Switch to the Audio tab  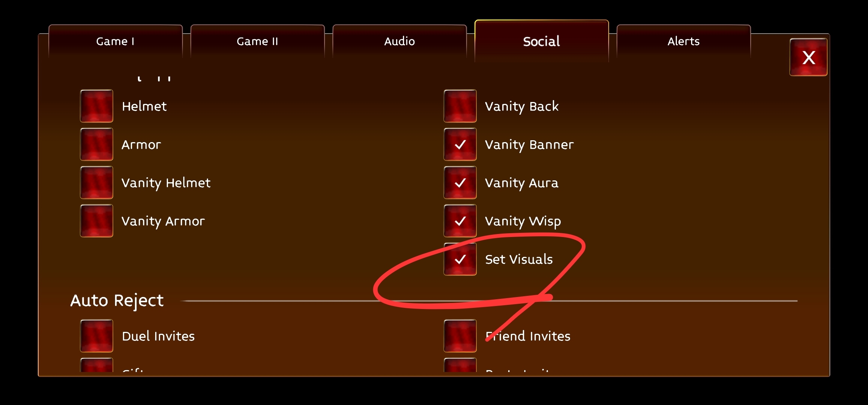coord(400,40)
